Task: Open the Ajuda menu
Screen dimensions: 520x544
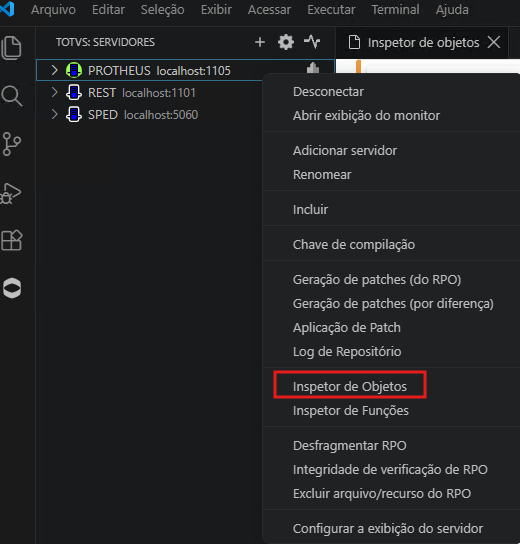Action: click(452, 10)
